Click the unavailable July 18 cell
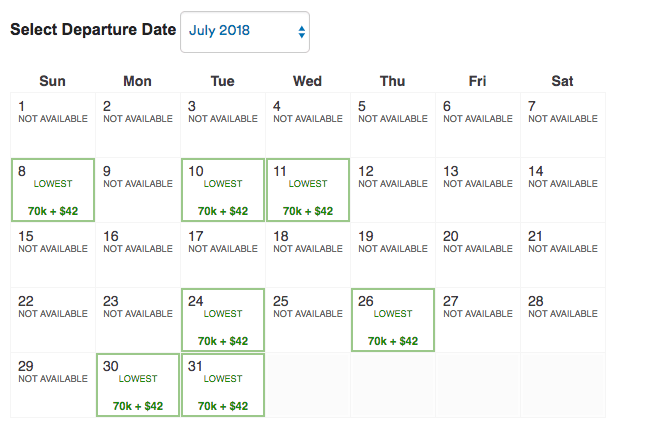Viewport: 659px width, 436px height. point(308,255)
